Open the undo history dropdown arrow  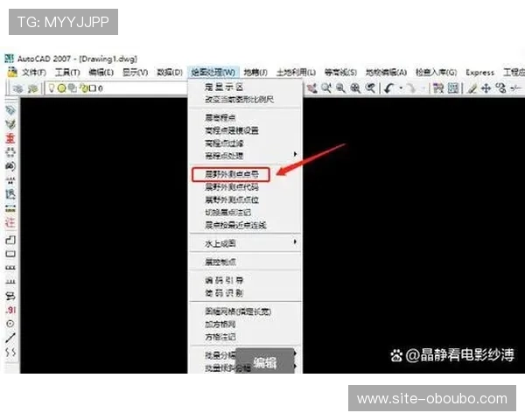[401, 88]
